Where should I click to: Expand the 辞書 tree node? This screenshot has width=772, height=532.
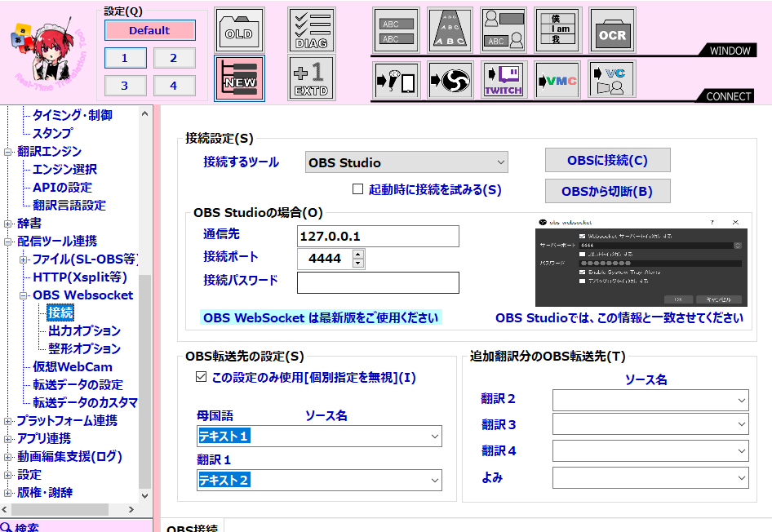coord(8,224)
